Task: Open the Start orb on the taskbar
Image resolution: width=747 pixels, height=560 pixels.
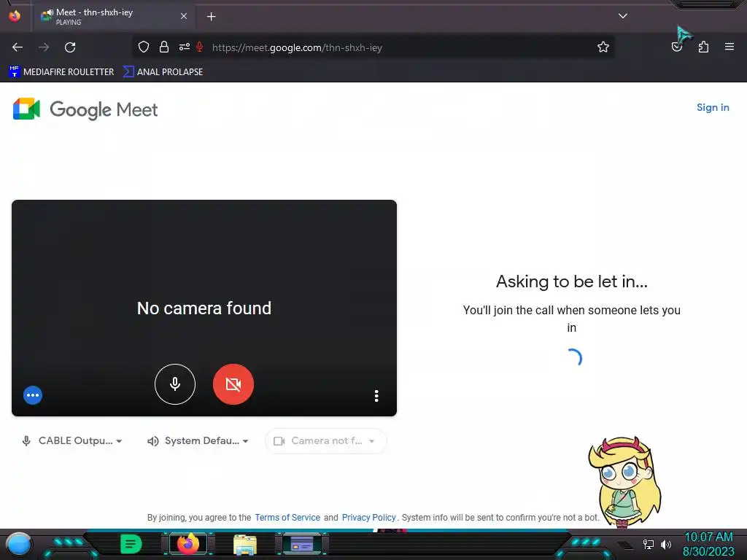Action: pyautogui.click(x=19, y=544)
